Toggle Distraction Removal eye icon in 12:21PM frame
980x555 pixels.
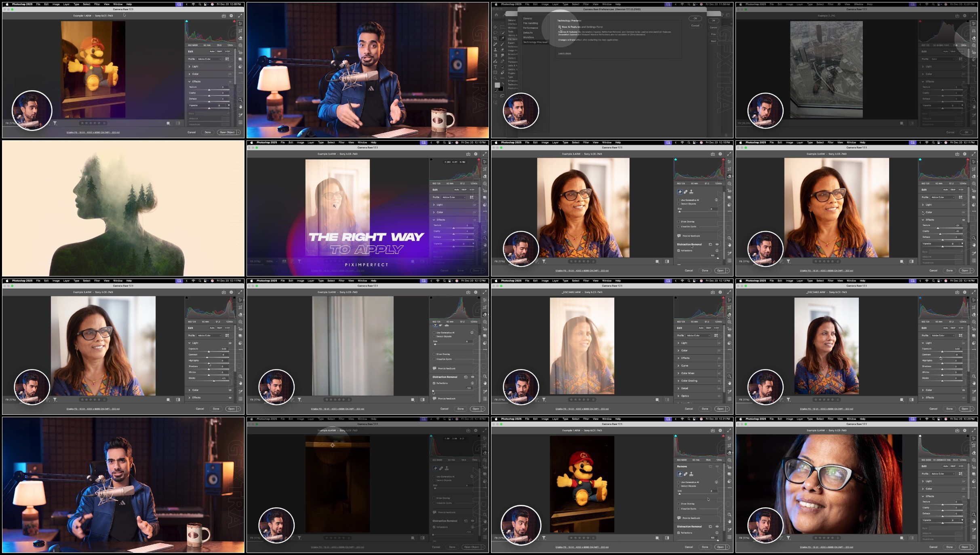coord(717,527)
